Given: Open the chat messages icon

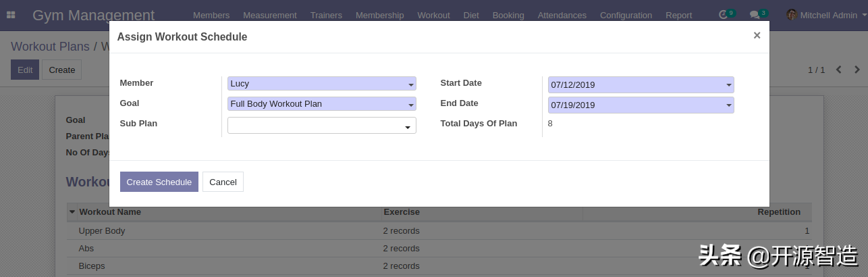Looking at the screenshot, I should (755, 15).
